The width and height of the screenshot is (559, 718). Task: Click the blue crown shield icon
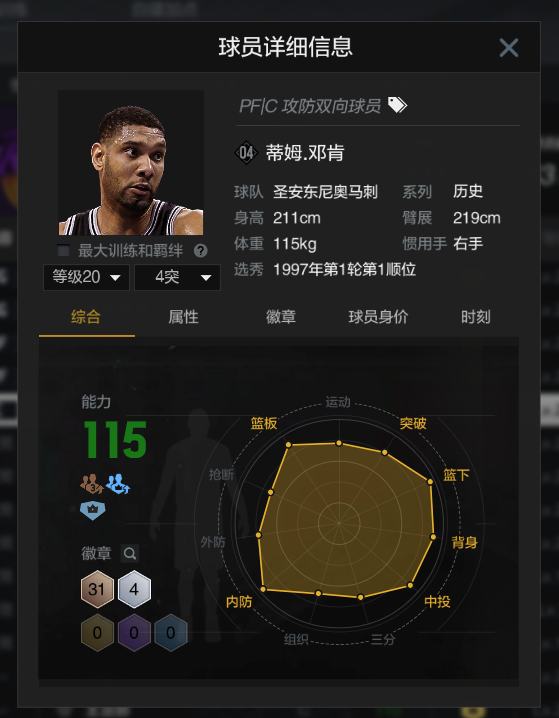[x=93, y=511]
